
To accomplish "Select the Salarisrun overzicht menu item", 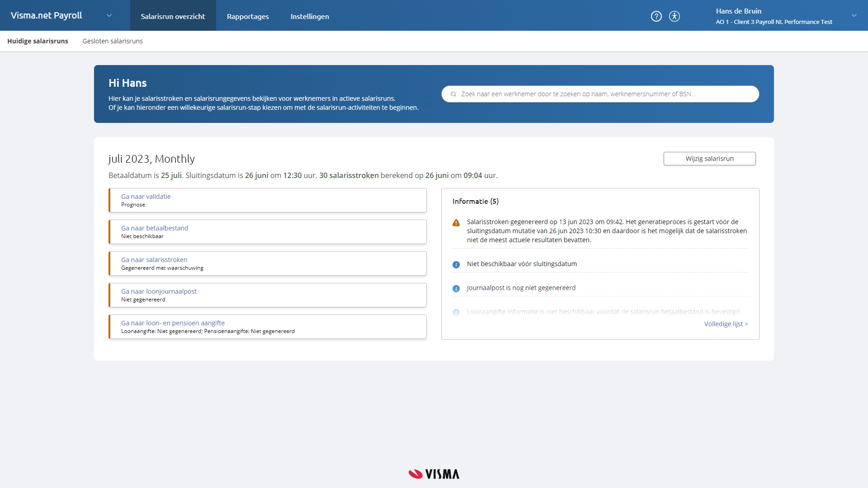I will coord(173,16).
